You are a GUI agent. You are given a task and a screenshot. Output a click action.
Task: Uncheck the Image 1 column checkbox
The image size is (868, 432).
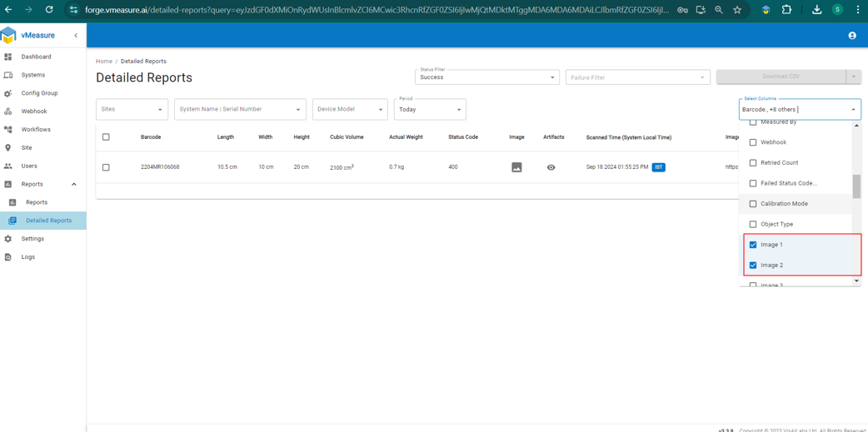pos(753,245)
